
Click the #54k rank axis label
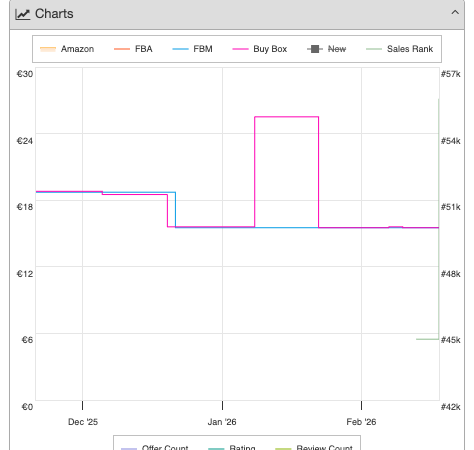tap(451, 141)
